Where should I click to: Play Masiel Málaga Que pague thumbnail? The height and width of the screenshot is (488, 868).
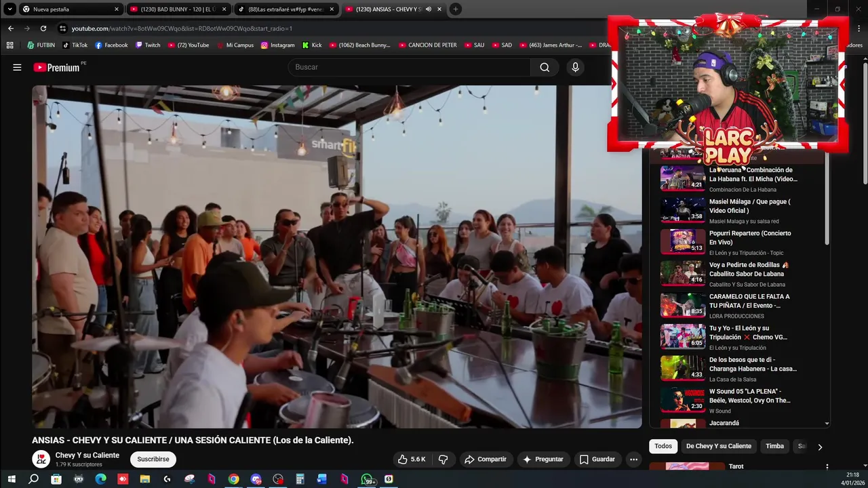tap(683, 209)
